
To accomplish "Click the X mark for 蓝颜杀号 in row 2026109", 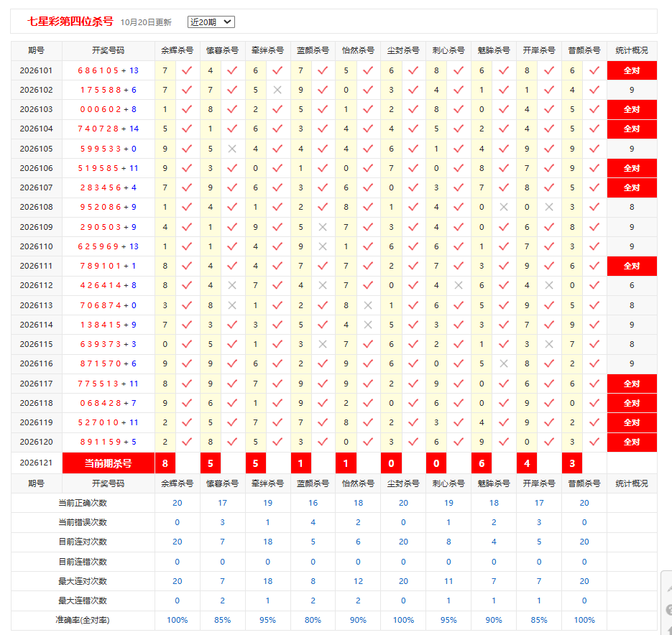I will [x=323, y=227].
